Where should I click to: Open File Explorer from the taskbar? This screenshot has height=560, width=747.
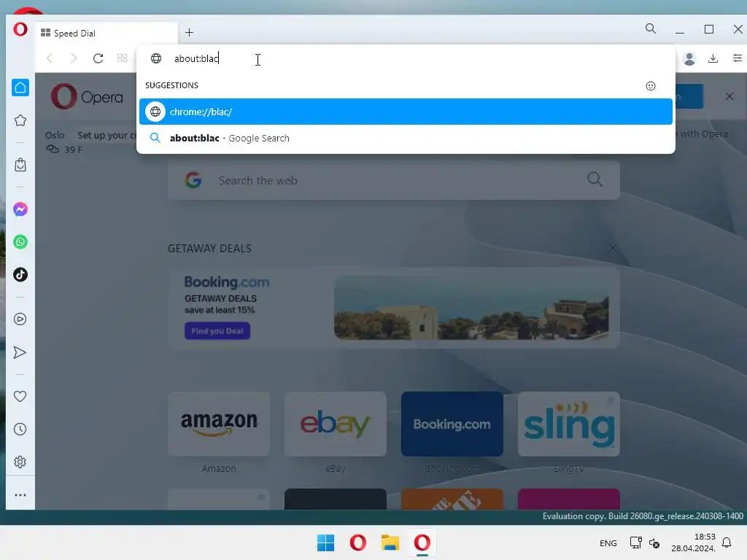390,542
